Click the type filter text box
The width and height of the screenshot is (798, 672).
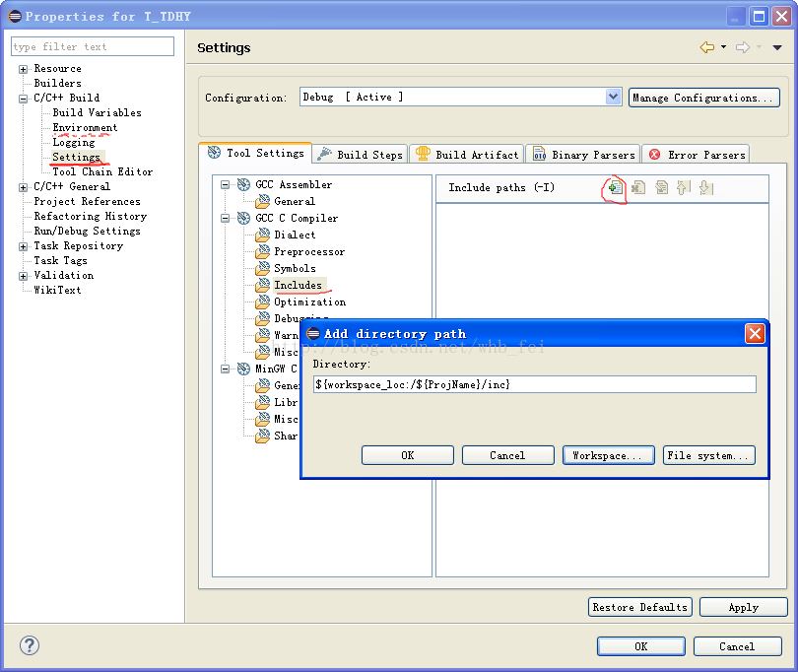pos(93,46)
